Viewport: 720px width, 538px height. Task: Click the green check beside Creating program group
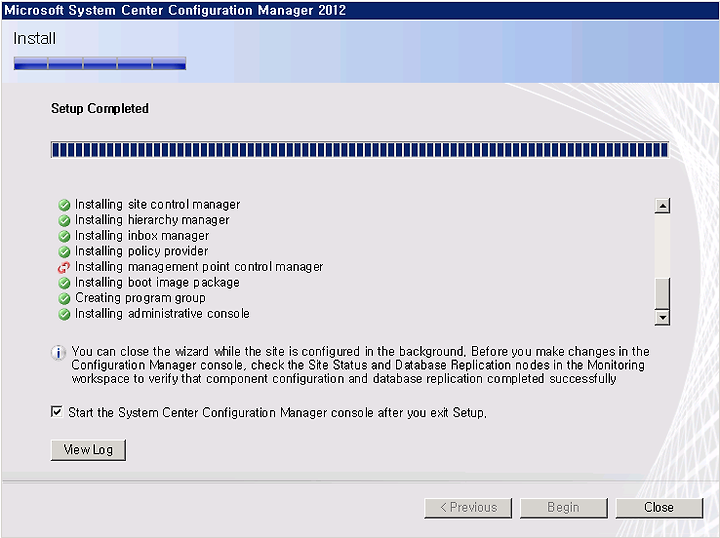pos(64,298)
